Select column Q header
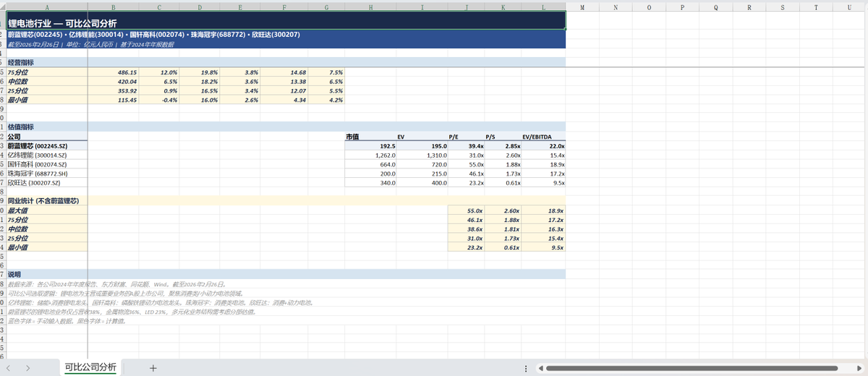This screenshot has width=868, height=376. (x=715, y=7)
